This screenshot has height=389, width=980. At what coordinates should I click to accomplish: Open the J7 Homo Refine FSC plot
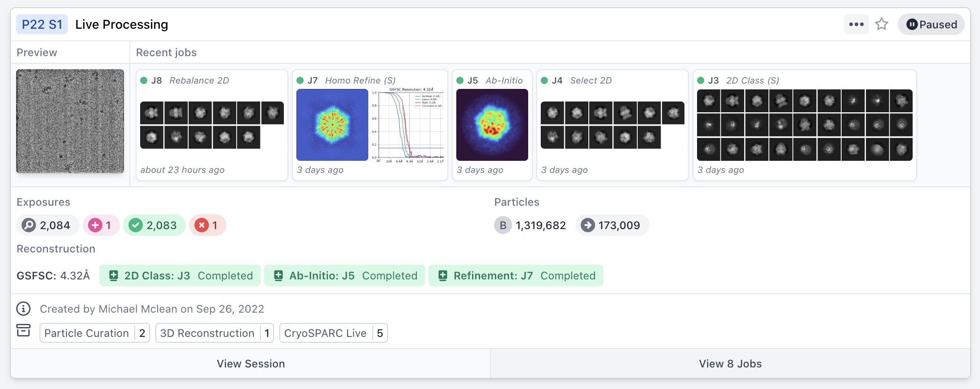pyautogui.click(x=408, y=125)
